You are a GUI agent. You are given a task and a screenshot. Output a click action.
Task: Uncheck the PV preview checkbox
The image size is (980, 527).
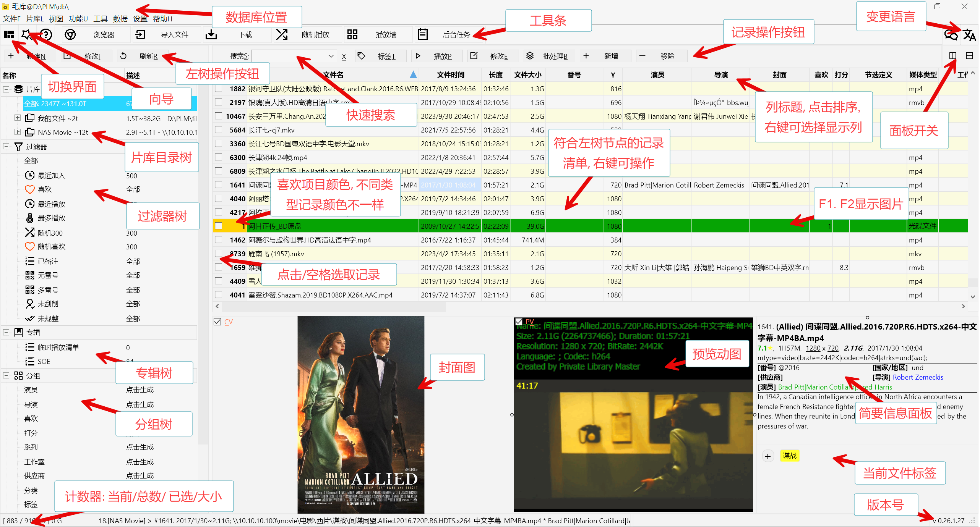pos(519,322)
